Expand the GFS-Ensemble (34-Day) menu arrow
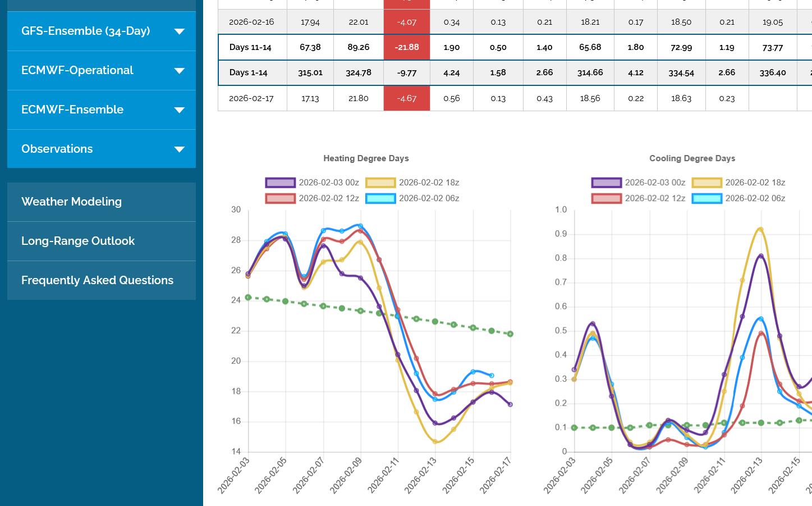812x506 pixels. click(x=180, y=31)
